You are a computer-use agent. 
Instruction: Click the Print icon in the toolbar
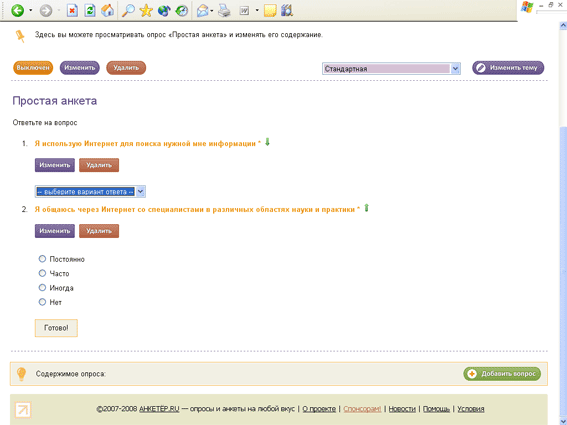coord(224,10)
